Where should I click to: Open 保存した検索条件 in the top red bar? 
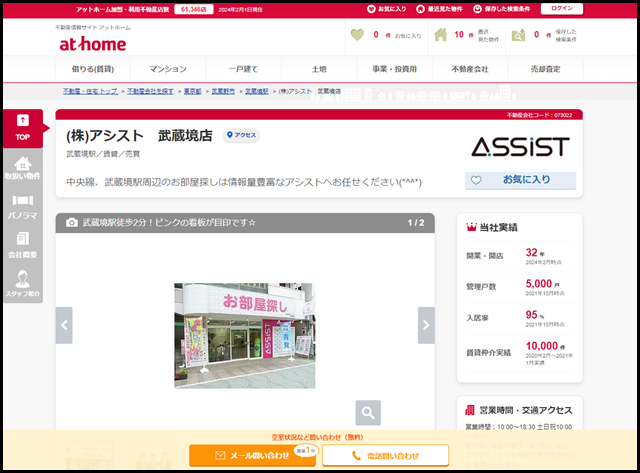coord(502,9)
